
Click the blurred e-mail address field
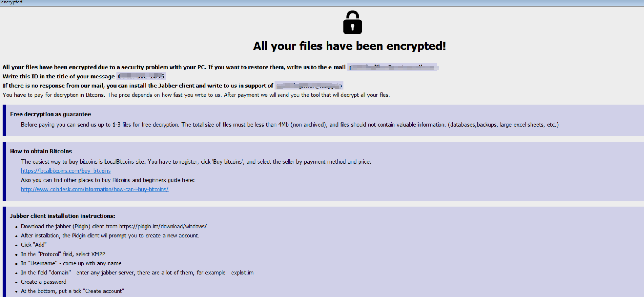click(392, 67)
